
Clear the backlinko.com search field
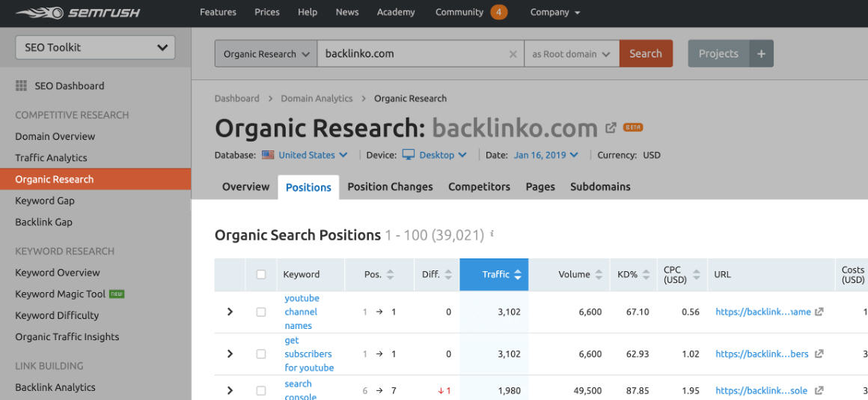(513, 54)
